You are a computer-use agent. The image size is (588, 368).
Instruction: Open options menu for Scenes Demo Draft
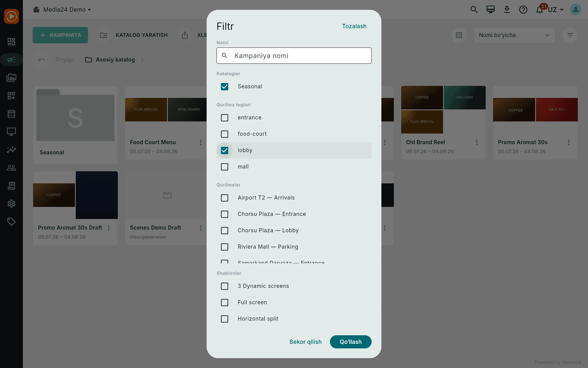coord(201,228)
